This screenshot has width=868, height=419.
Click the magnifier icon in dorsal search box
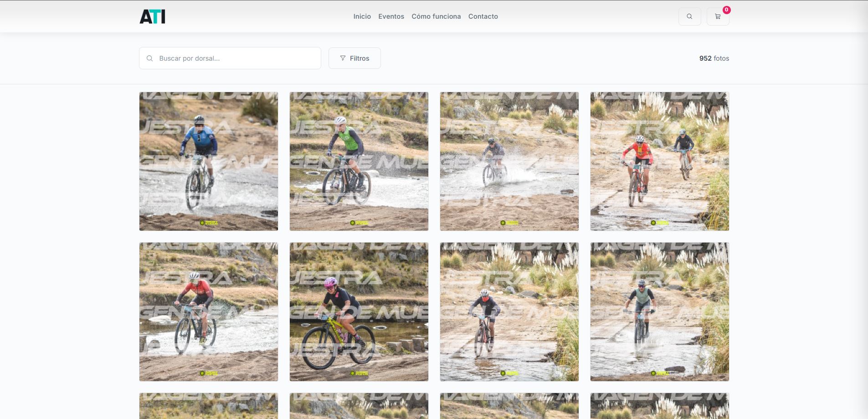click(149, 58)
